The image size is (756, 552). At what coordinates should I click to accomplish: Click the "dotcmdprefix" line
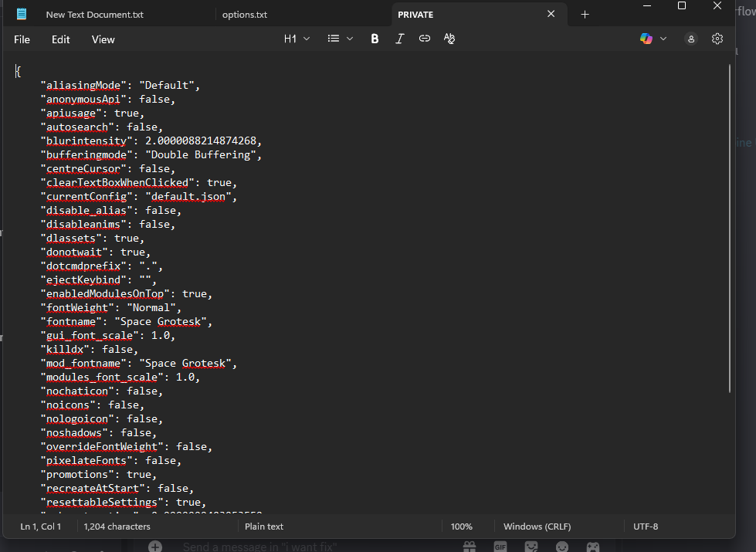pyautogui.click(x=102, y=266)
